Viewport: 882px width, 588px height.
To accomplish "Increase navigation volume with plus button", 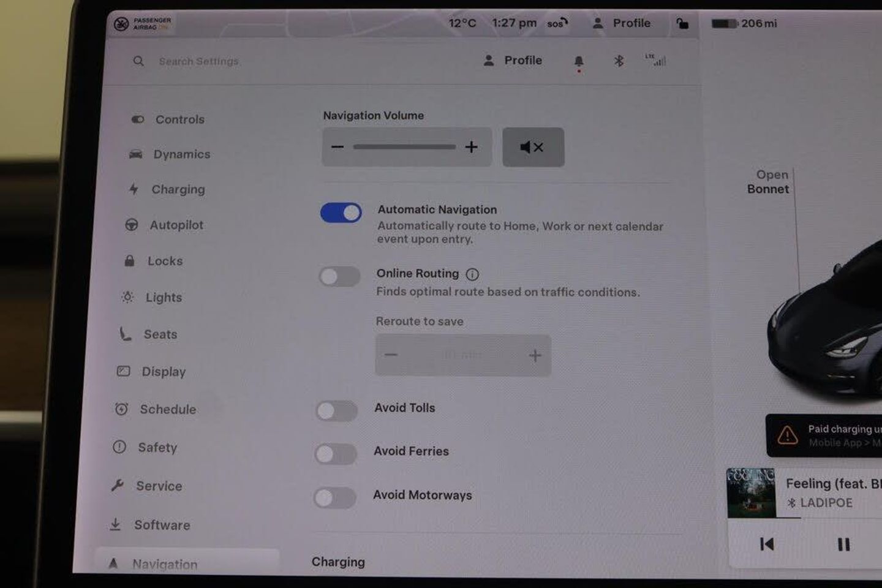I will [x=471, y=147].
